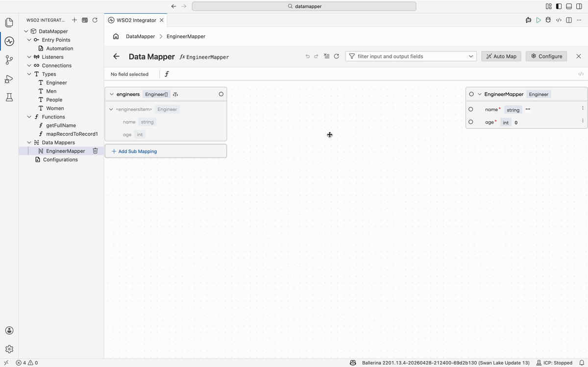
Task: Run the integration with the play icon
Action: click(x=539, y=20)
